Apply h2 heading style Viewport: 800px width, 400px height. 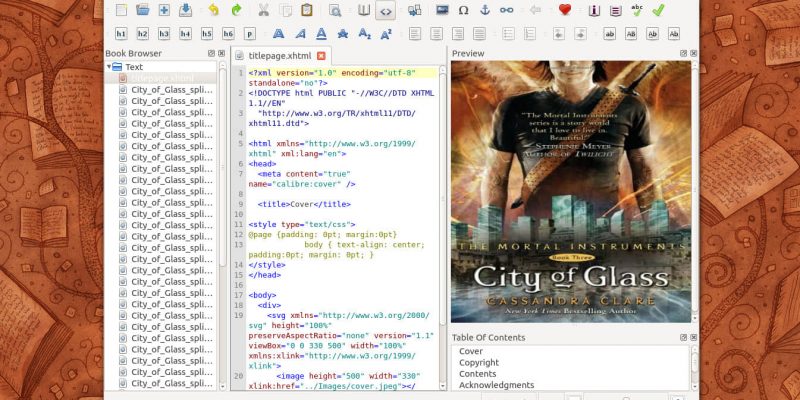(x=142, y=34)
